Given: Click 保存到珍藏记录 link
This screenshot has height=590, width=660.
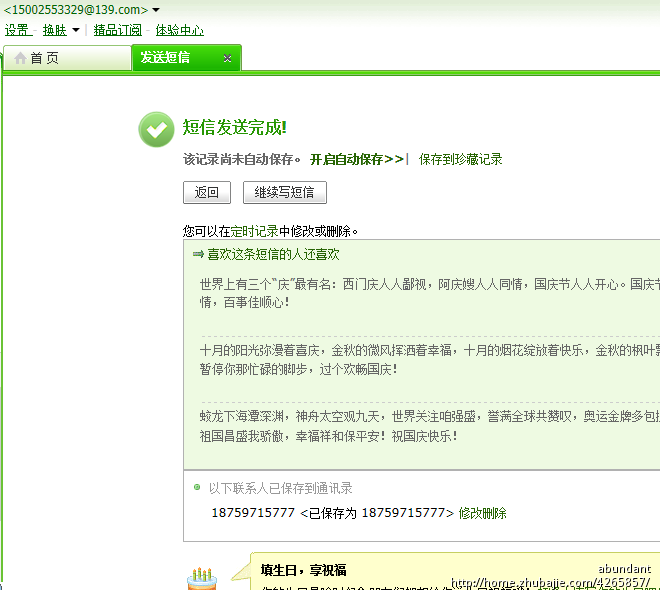Looking at the screenshot, I should tap(460, 159).
